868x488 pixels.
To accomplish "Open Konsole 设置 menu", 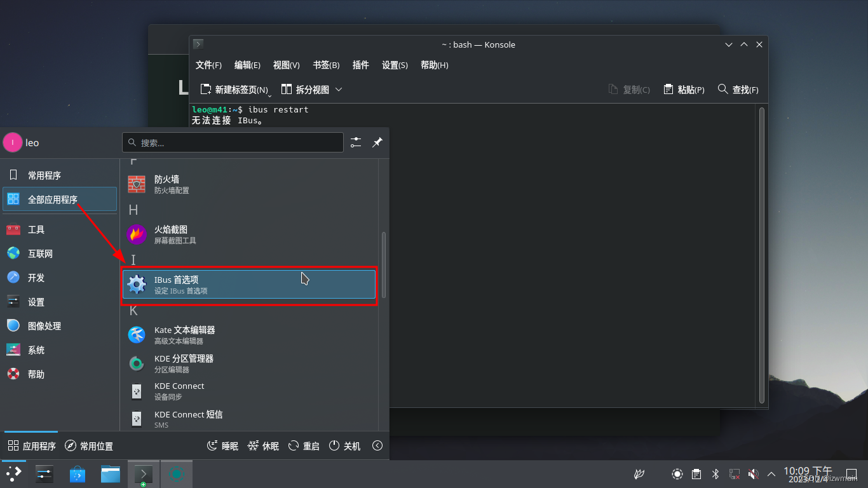I will coord(395,65).
